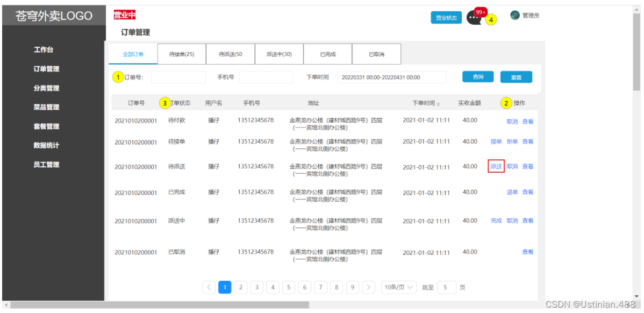The image size is (644, 313).
Task: Open the 下单时间 date range field
Action: tap(392, 77)
